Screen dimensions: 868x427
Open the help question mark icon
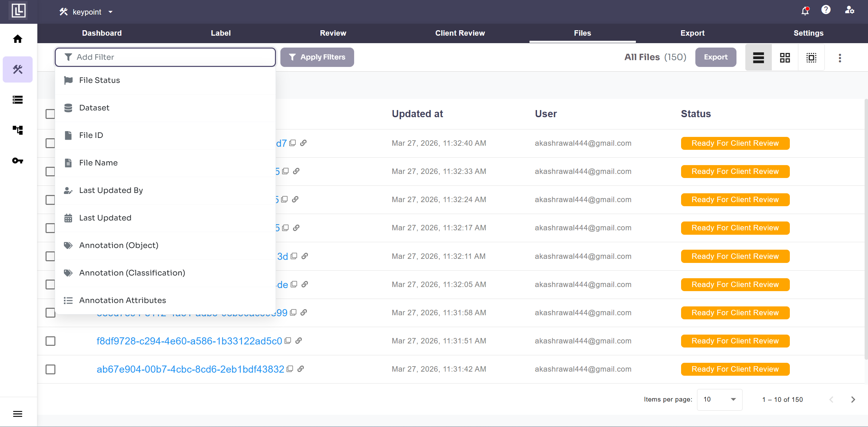pos(826,10)
